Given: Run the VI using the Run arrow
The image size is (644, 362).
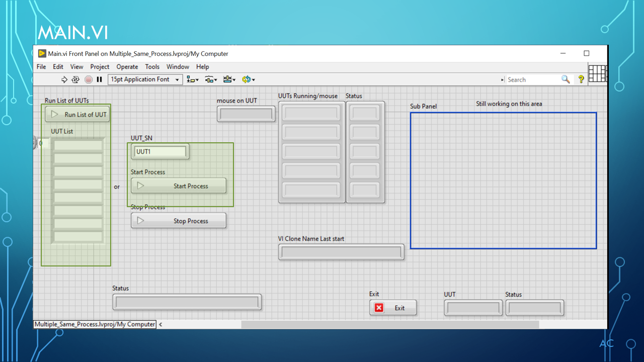Looking at the screenshot, I should click(64, 79).
